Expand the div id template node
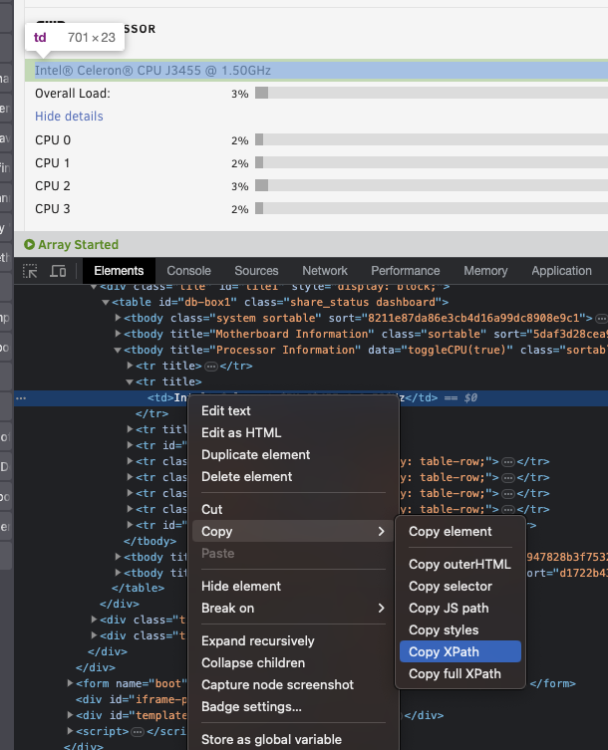The width and height of the screenshot is (608, 750). pyautogui.click(x=70, y=715)
